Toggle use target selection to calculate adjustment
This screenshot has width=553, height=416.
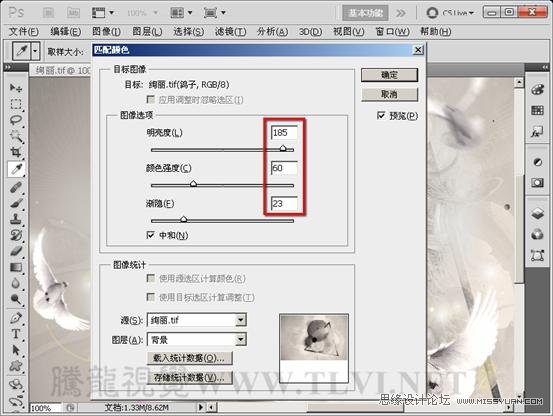click(151, 297)
